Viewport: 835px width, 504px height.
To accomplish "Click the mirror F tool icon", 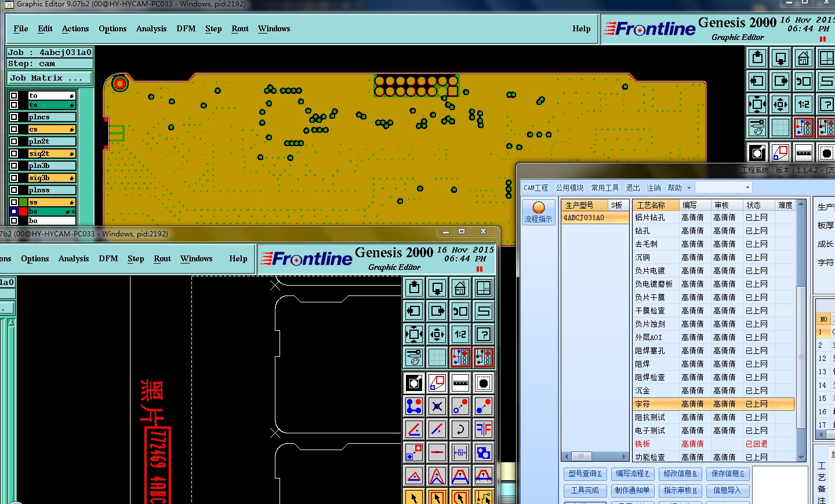I will 484,429.
